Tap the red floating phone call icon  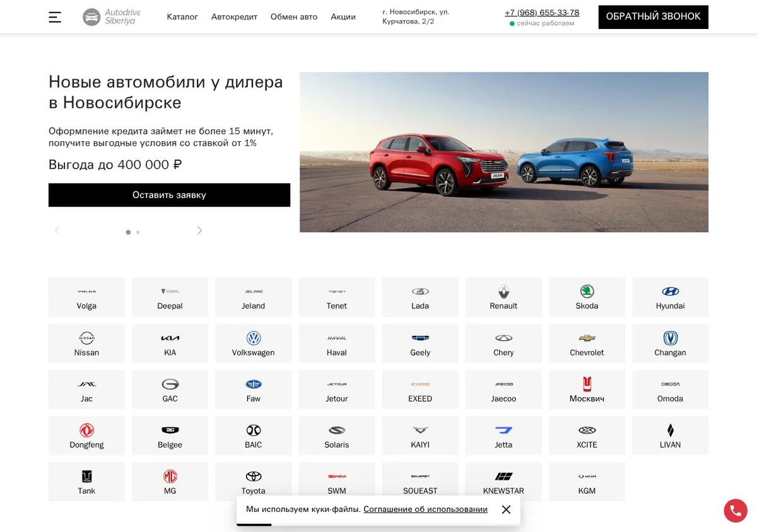point(736,511)
